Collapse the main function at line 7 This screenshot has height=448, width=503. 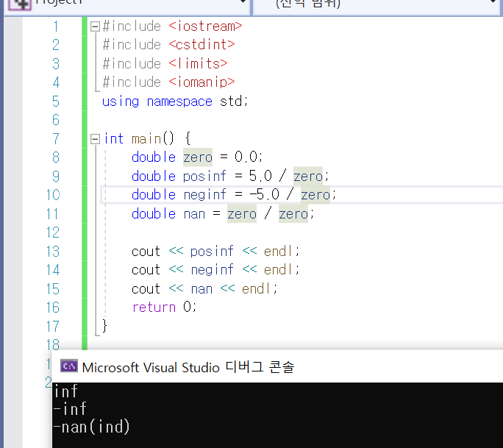(x=95, y=139)
